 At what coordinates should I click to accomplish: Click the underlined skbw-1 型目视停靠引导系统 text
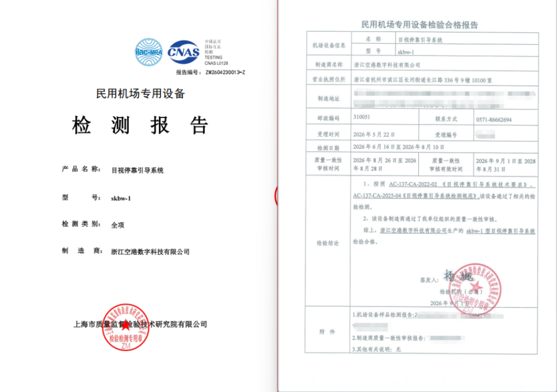pos(501,231)
